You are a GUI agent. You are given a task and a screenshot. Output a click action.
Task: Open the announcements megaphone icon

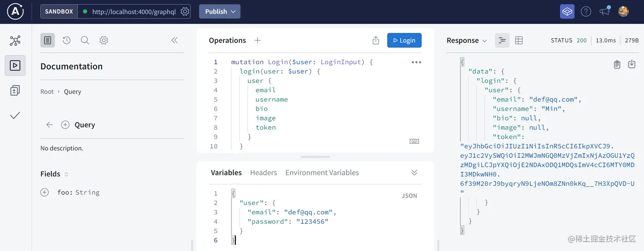[605, 11]
